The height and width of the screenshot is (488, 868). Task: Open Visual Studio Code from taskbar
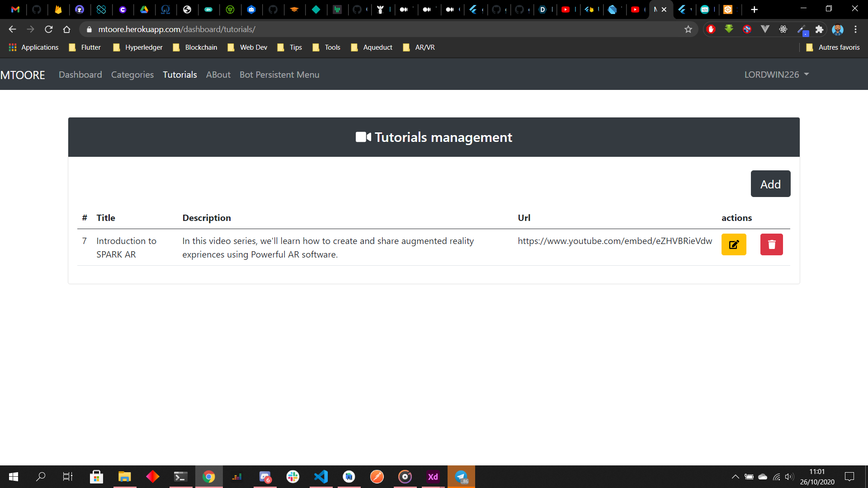tap(321, 477)
